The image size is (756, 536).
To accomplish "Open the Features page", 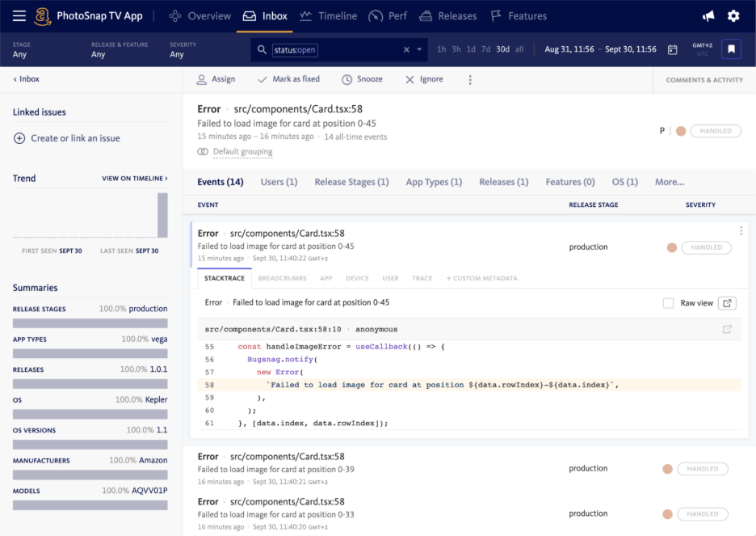I will 519,16.
